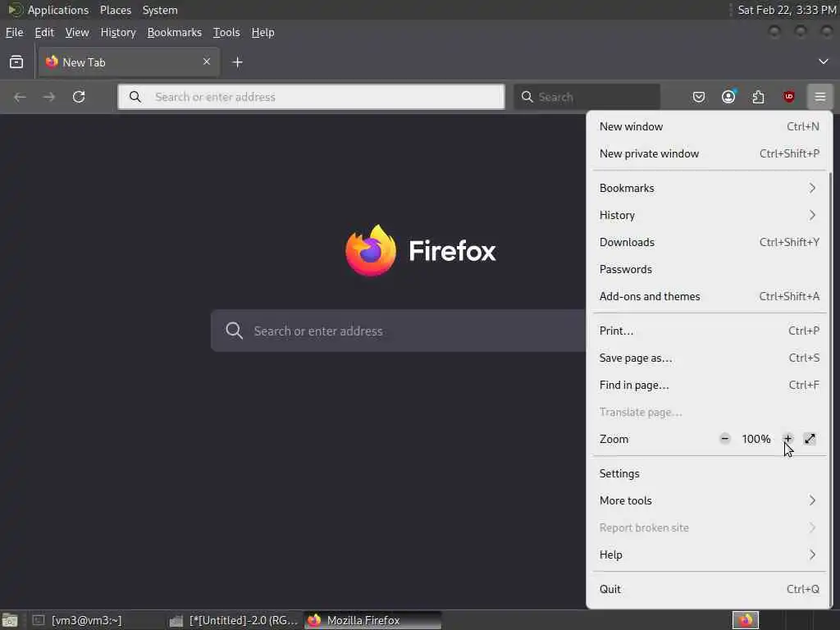
Task: Click the uBlock Origin shield icon
Action: click(788, 97)
